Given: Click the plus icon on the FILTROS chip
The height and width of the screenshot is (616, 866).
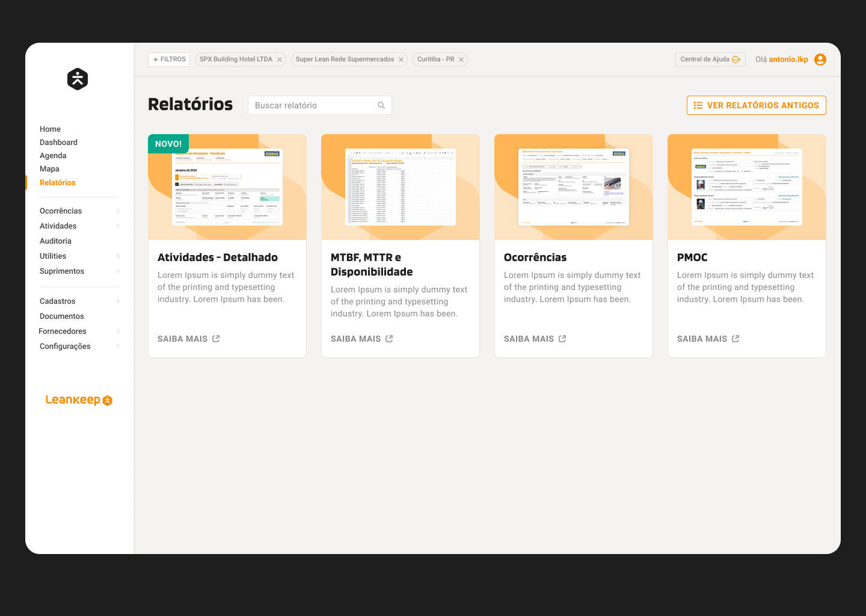Looking at the screenshot, I should coord(155,59).
